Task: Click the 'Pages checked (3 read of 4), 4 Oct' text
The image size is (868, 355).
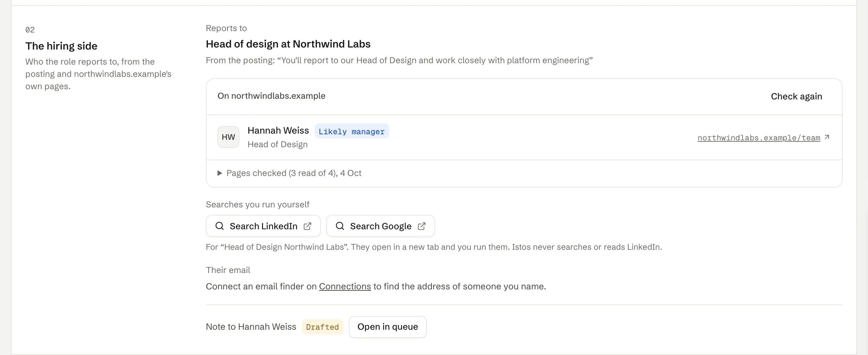Action: coord(294,173)
